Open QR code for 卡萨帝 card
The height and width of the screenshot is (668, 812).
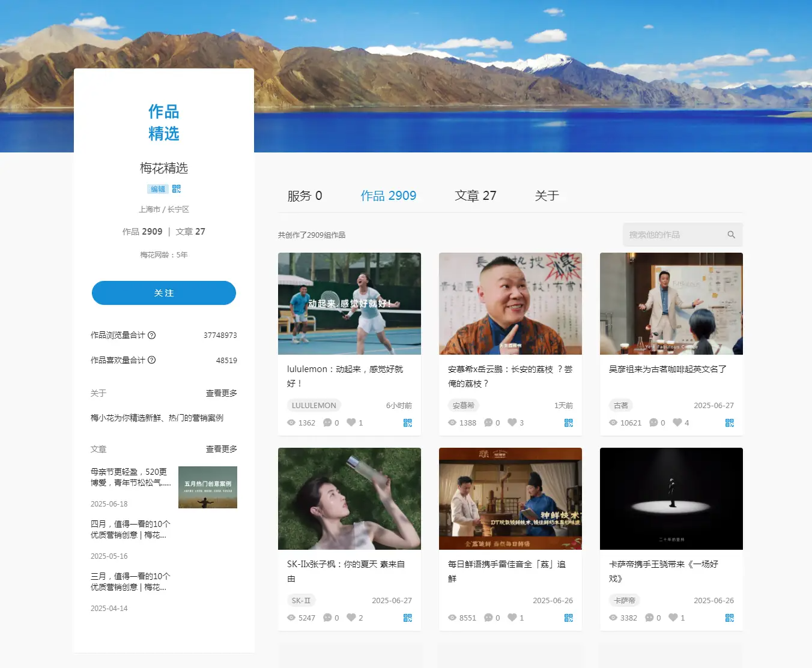(729, 618)
